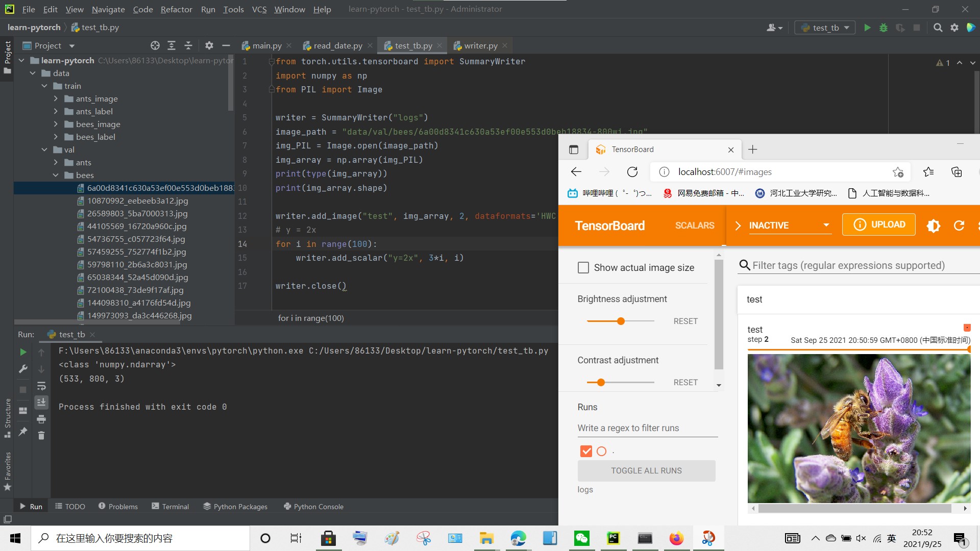Click the wrench icon in Run panel
This screenshot has width=980, height=551.
click(x=23, y=369)
